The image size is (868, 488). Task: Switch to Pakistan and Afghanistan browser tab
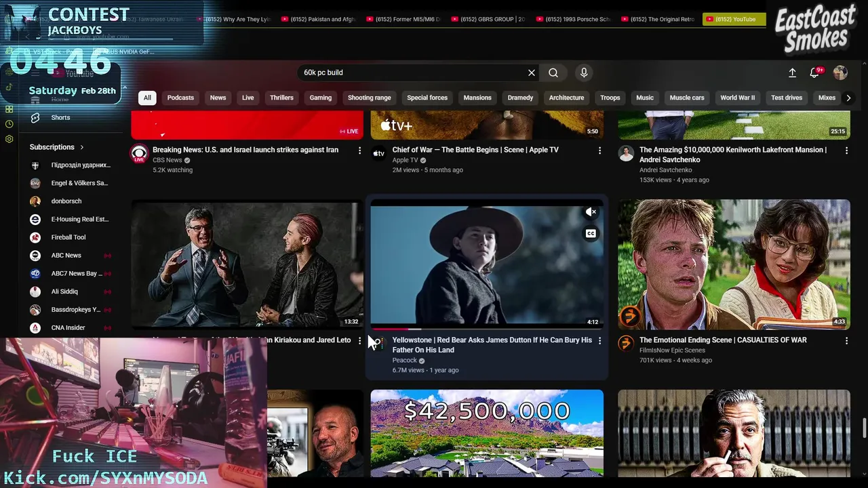319,19
